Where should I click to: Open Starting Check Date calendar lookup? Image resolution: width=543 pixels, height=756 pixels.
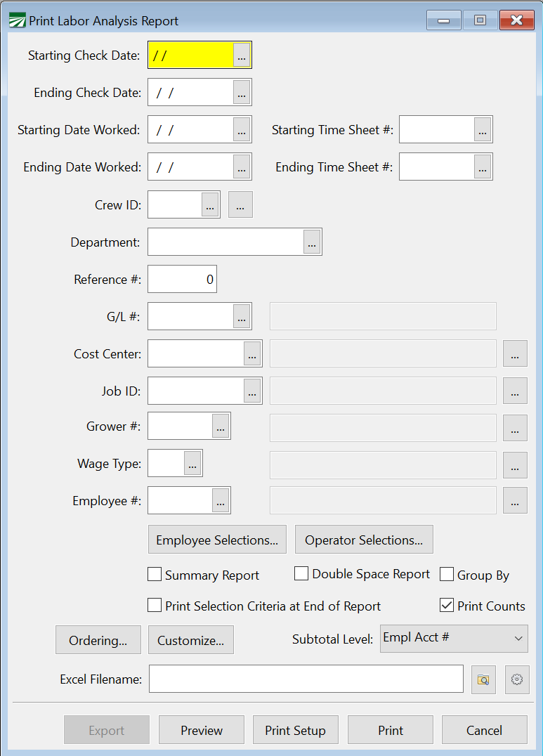click(242, 56)
